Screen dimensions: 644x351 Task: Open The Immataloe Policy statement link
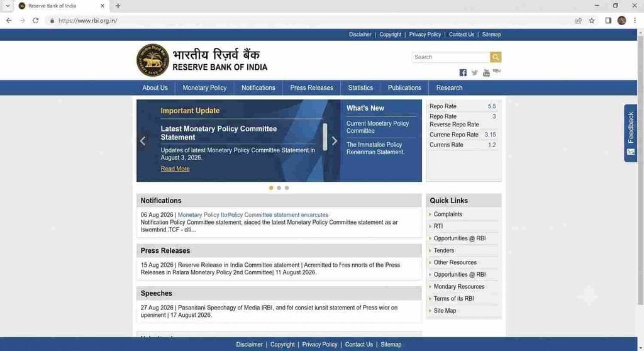375,148
